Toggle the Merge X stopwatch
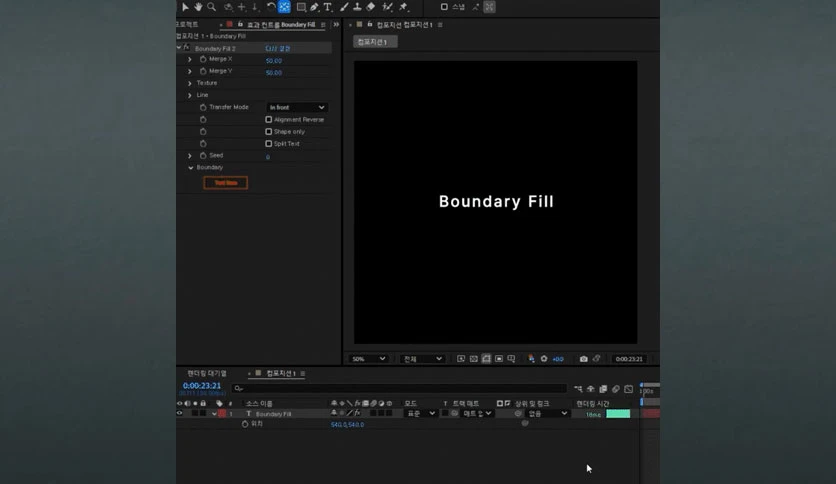The width and height of the screenshot is (836, 484). (203, 59)
